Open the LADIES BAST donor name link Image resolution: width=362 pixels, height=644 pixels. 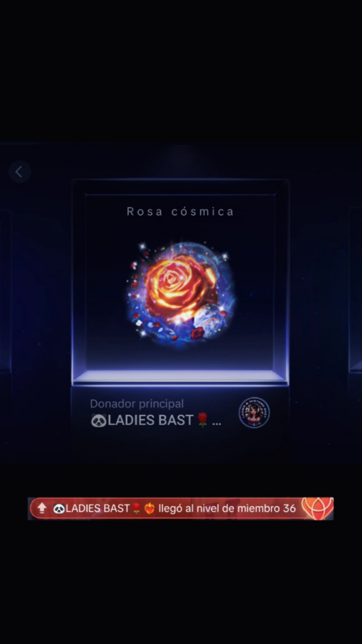click(150, 421)
